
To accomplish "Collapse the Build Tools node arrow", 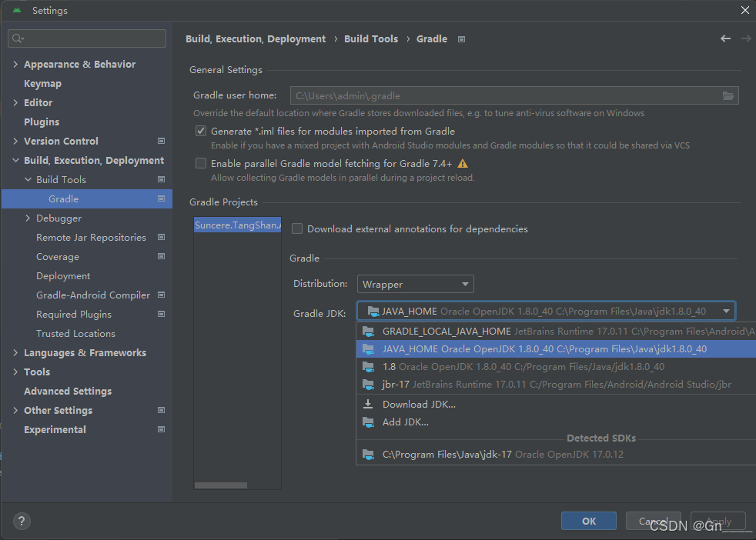I will coord(28,180).
